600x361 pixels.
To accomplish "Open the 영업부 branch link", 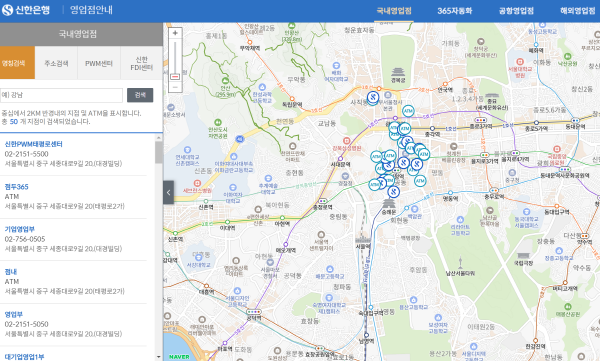I will coord(13,314).
